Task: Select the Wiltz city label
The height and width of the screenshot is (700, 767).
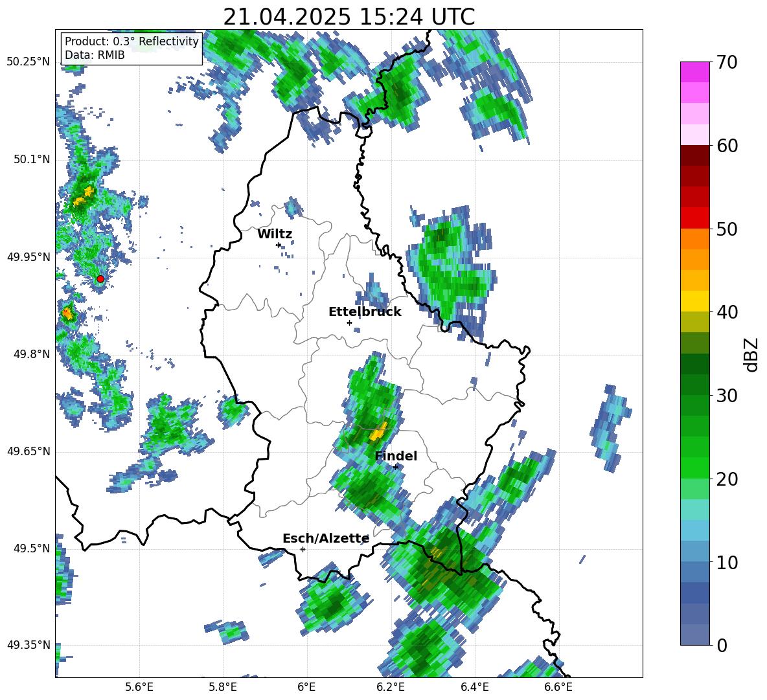Action: 275,234
